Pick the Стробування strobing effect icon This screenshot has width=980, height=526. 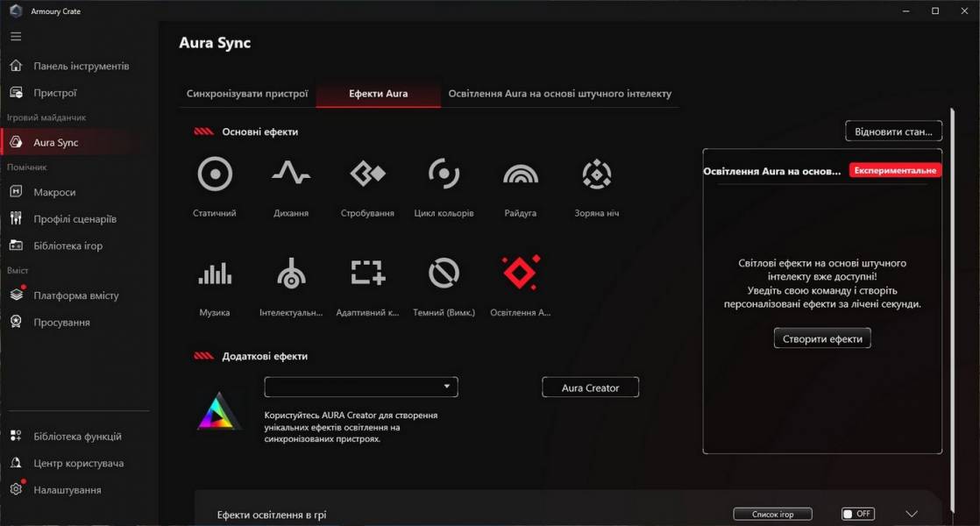click(367, 173)
